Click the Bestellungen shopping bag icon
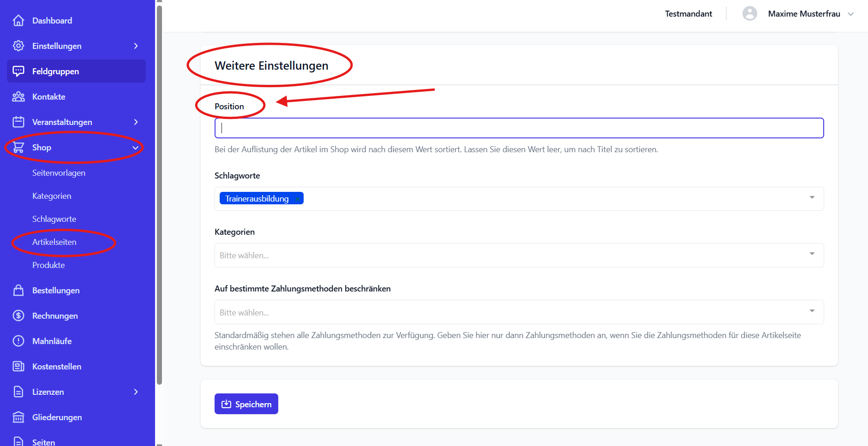The image size is (868, 446). [18, 290]
